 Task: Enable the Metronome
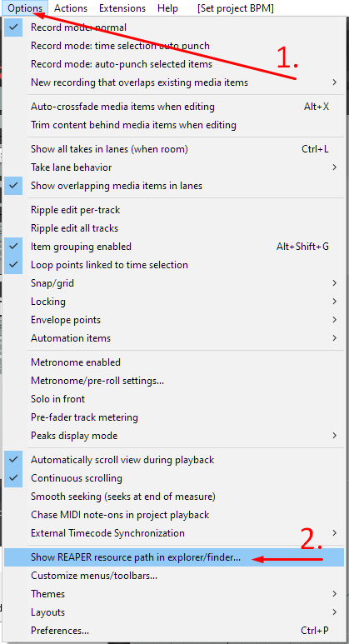pos(174,362)
